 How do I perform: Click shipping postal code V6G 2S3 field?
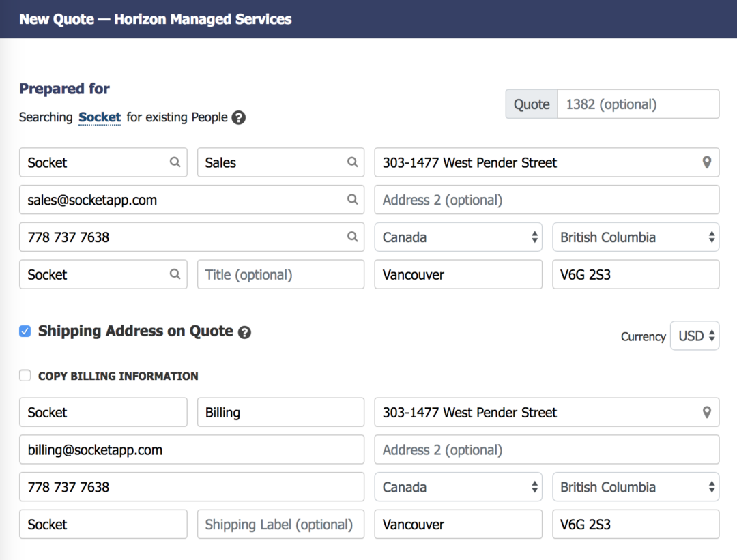click(x=636, y=525)
